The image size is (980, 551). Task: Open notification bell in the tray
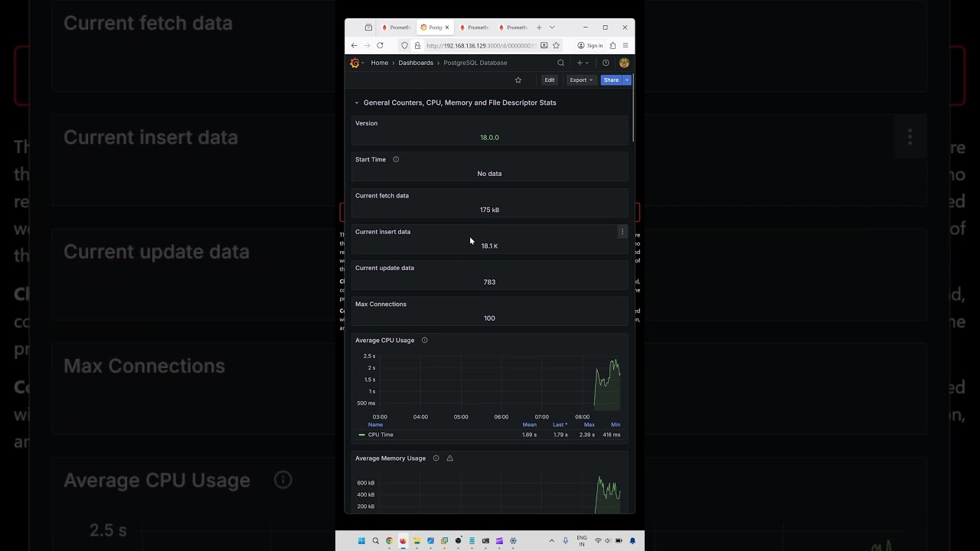pyautogui.click(x=632, y=541)
